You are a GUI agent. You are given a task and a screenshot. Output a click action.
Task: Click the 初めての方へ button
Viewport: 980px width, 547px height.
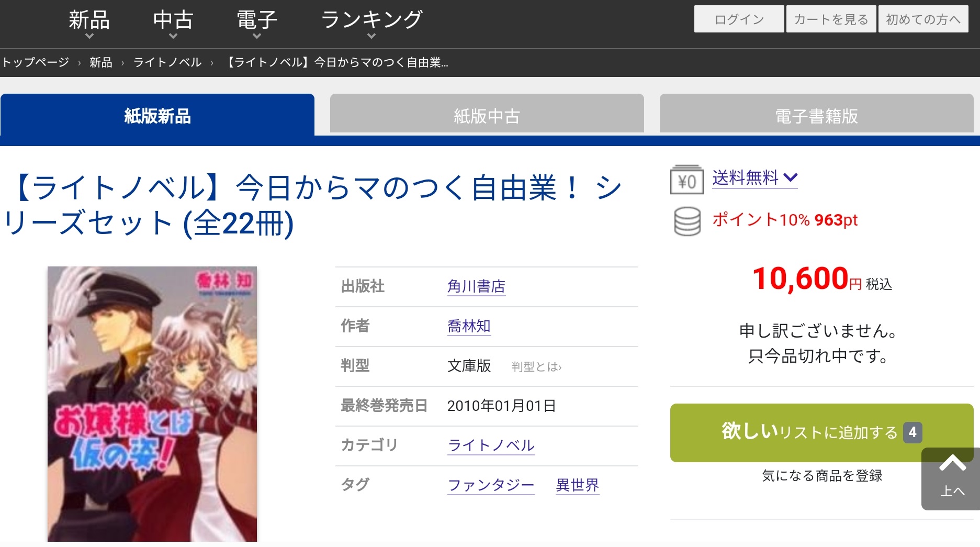click(x=923, y=19)
